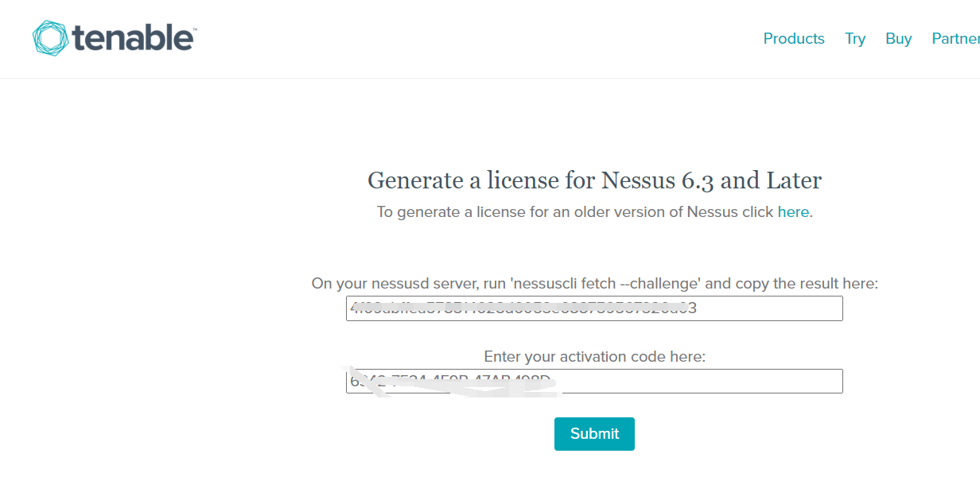This screenshot has height=500, width=980.
Task: Click the 'Enter your activation code here' label
Action: tap(594, 357)
